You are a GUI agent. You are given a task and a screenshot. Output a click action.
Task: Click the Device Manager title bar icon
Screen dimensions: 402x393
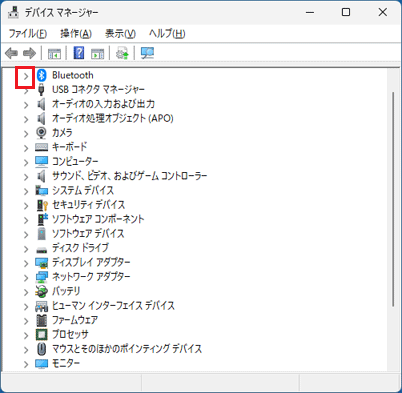tap(13, 12)
